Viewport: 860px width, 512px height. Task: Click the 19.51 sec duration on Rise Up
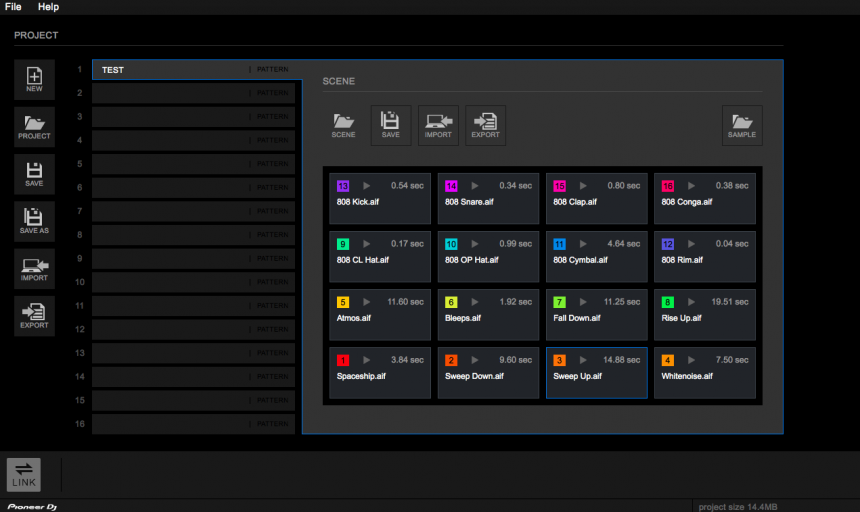pos(730,302)
